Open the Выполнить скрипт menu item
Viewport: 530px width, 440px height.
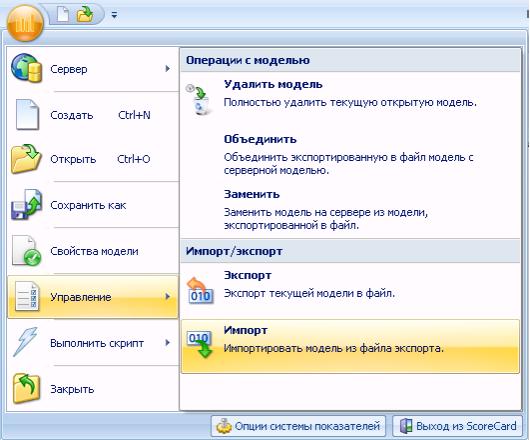pos(93,343)
